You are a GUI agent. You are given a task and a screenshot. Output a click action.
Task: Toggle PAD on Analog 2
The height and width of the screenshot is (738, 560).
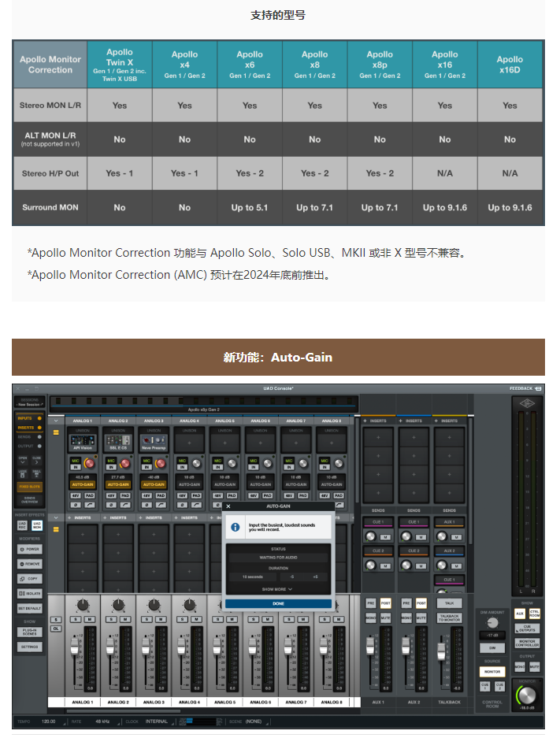pos(125,495)
